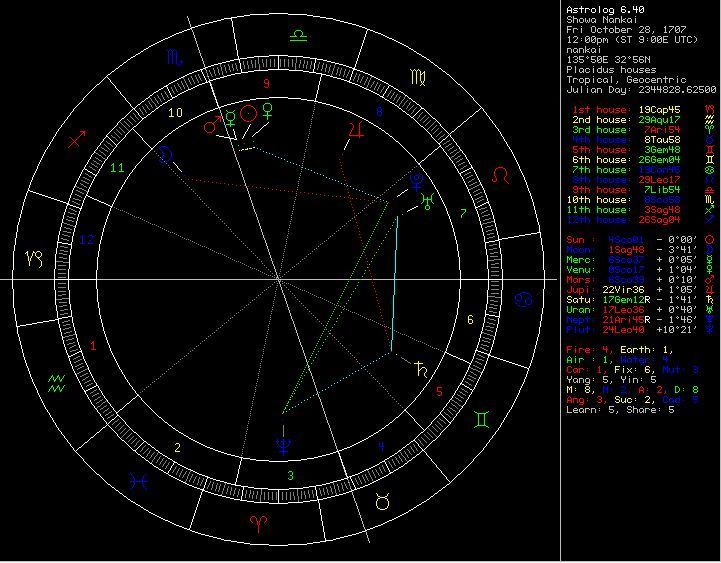Select the 'Plut: 24Leo40' planet row
The width and height of the screenshot is (721, 563).
click(641, 330)
